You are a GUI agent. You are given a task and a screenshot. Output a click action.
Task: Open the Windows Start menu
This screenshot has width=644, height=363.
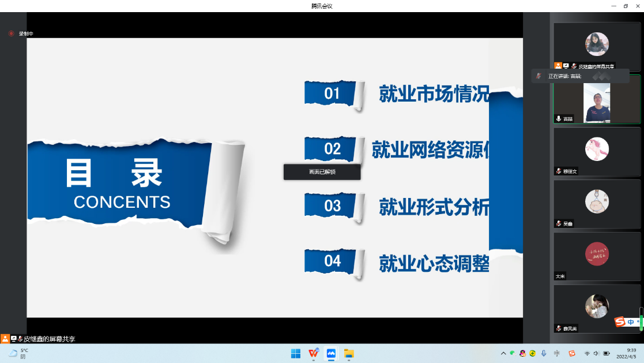296,353
